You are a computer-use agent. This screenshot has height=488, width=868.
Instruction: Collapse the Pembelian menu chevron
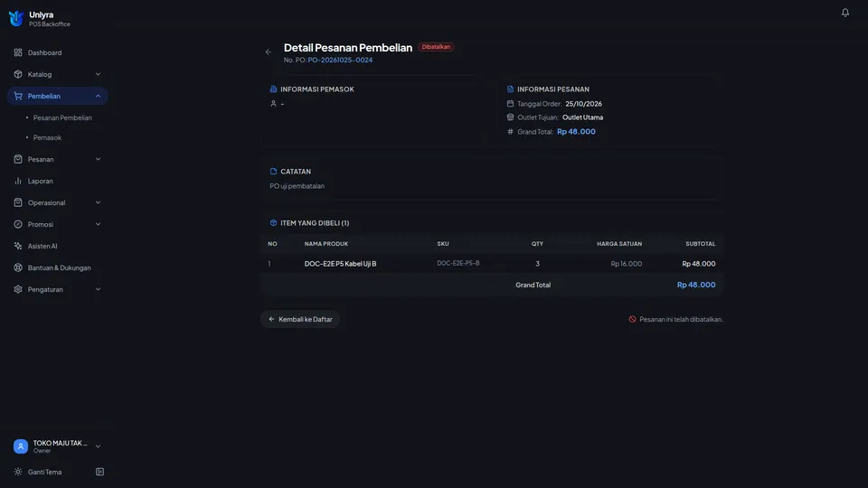tap(98, 96)
